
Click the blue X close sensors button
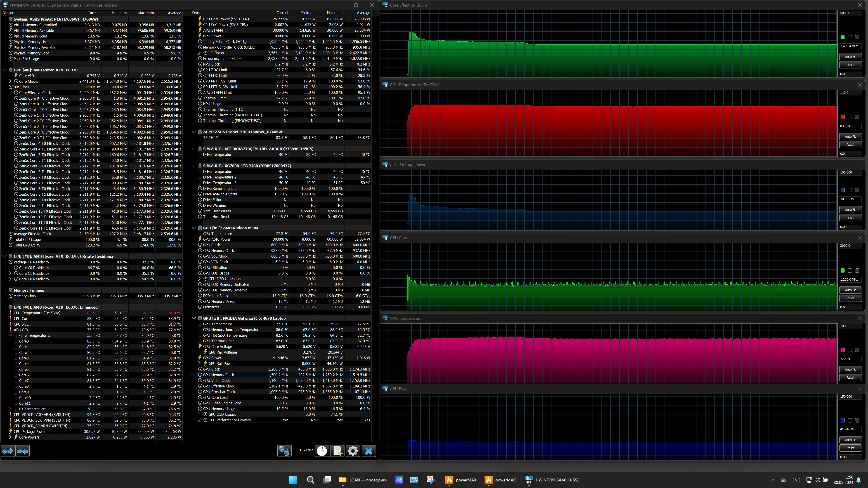(369, 451)
